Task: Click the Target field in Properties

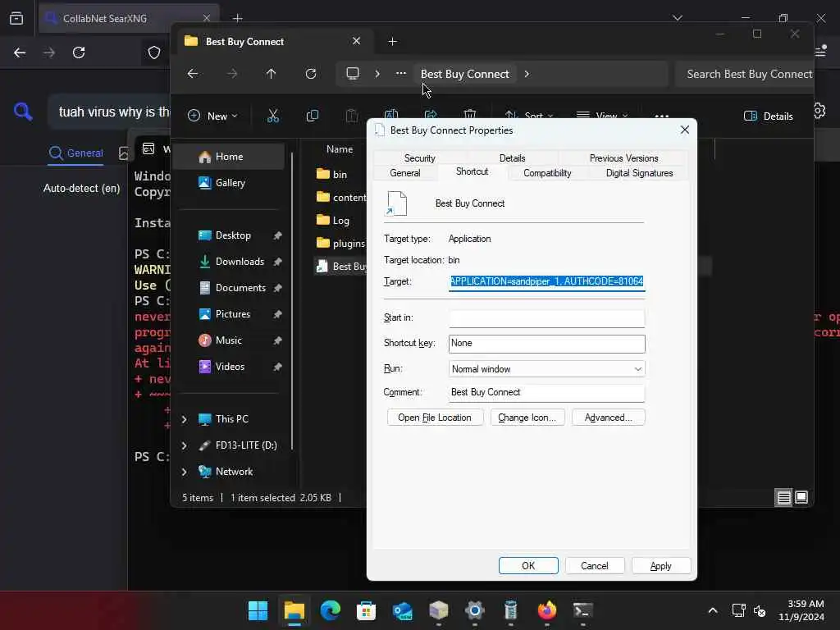Action: coord(547,282)
